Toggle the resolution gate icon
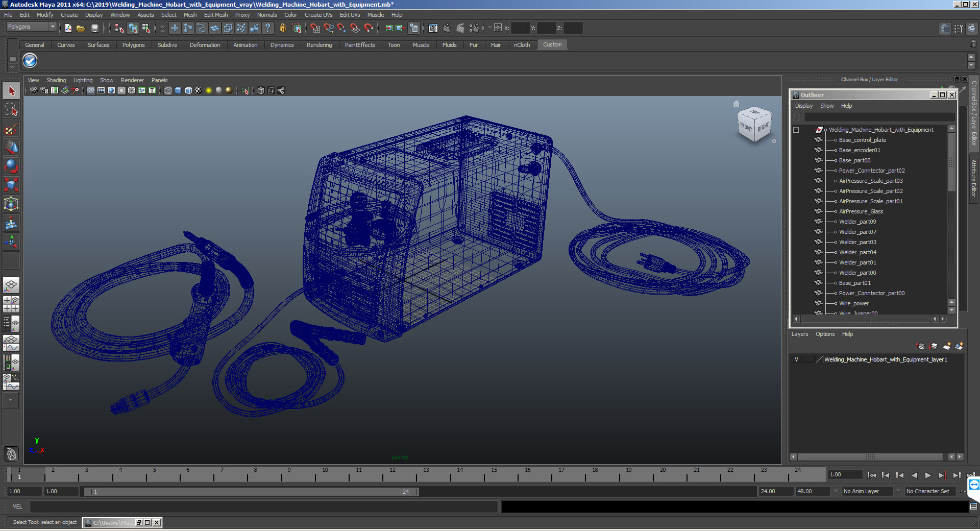The width and height of the screenshot is (980, 531). (x=111, y=90)
